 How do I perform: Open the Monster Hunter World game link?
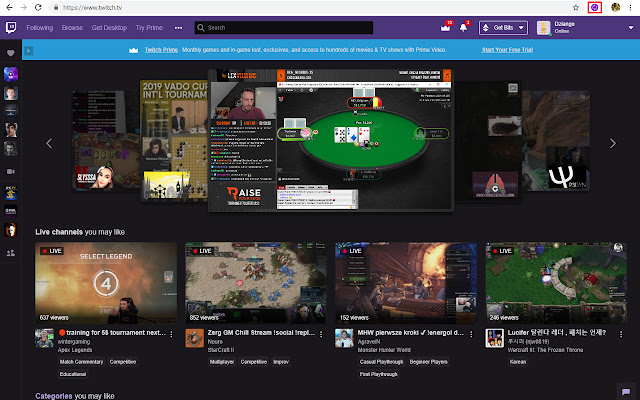coord(384,350)
